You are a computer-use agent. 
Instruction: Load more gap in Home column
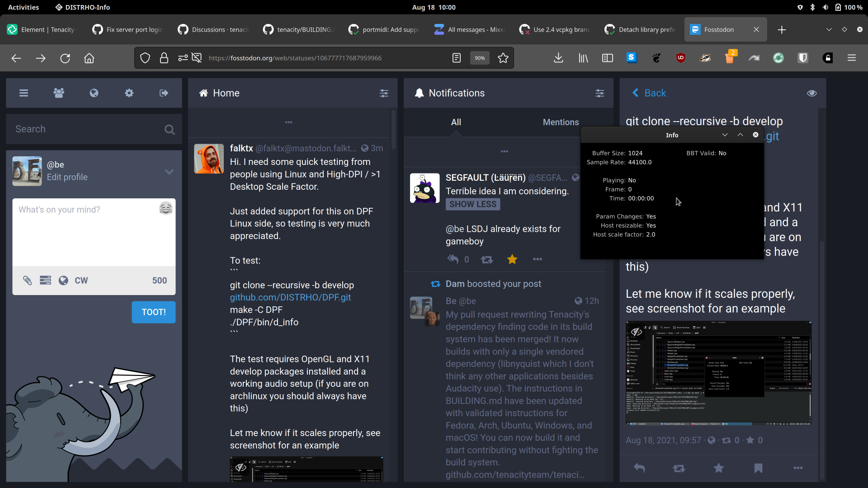289,122
